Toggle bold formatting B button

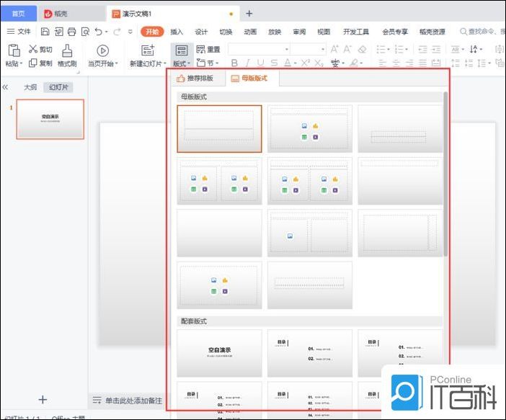pos(234,63)
